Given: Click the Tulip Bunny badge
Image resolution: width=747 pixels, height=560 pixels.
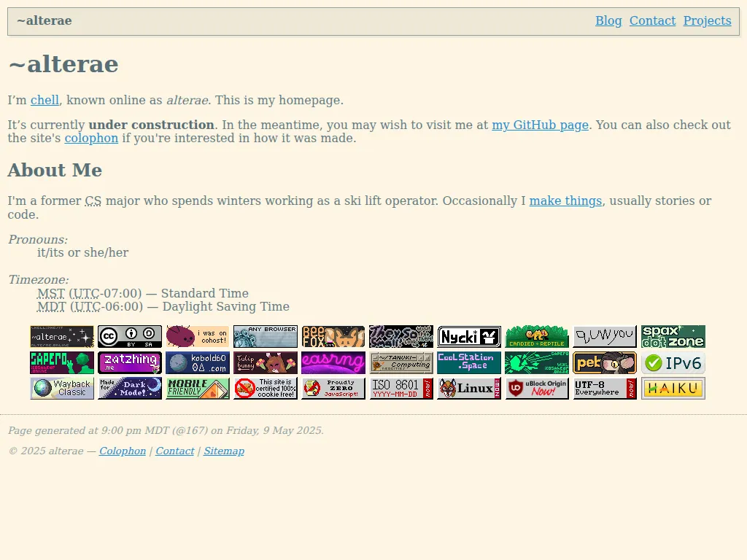Looking at the screenshot, I should point(266,362).
